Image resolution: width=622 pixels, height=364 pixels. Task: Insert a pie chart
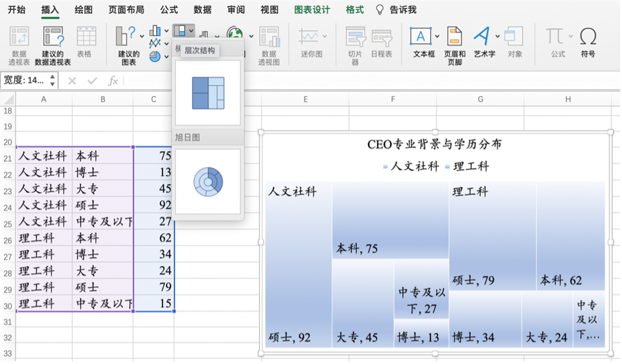(154, 55)
